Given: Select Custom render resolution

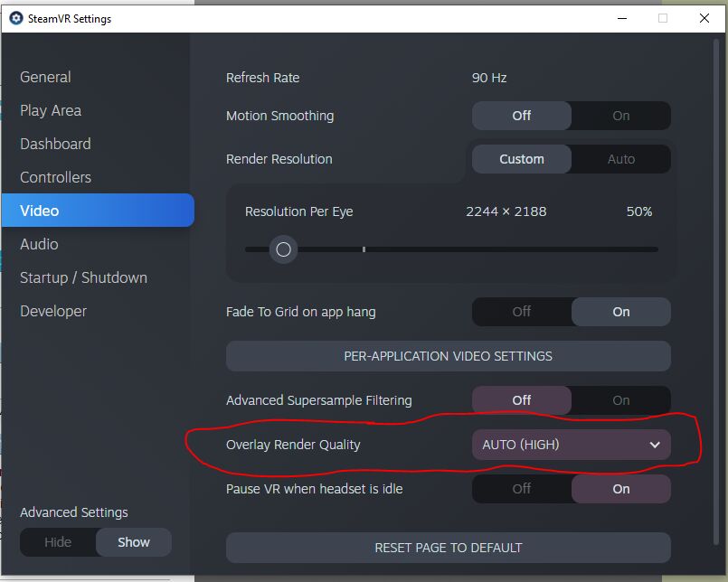Looking at the screenshot, I should (x=522, y=159).
